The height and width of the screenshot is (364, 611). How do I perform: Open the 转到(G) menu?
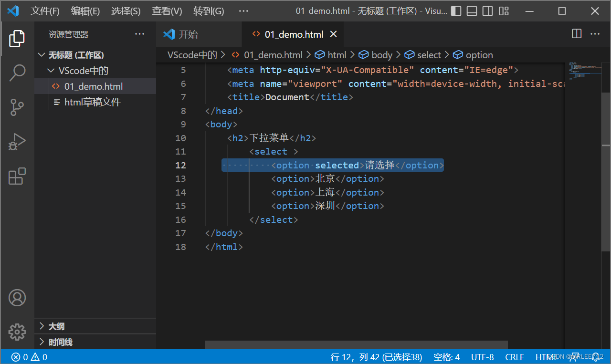209,11
